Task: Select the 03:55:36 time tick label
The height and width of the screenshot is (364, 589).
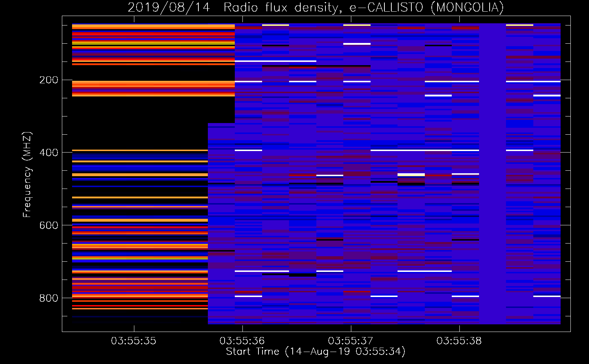Action: click(242, 341)
